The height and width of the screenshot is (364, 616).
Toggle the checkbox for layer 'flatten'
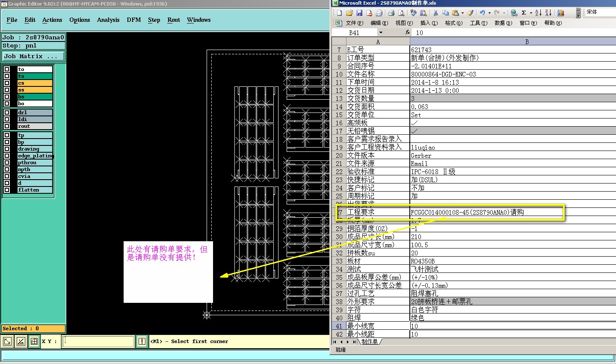[7, 190]
